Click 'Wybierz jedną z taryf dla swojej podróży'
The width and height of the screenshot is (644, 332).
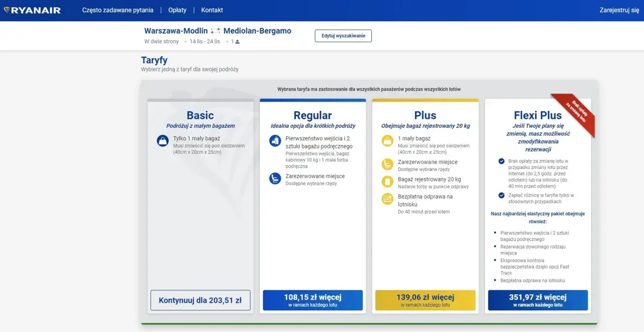pyautogui.click(x=190, y=69)
